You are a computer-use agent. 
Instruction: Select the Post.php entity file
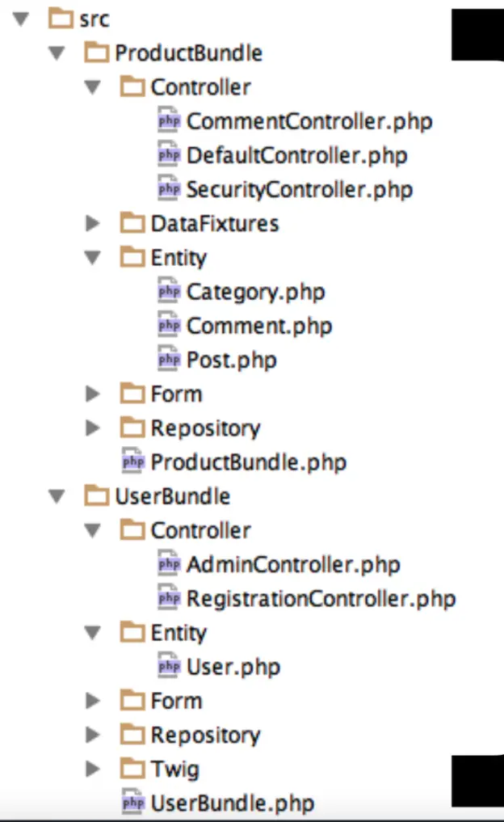[x=231, y=360]
